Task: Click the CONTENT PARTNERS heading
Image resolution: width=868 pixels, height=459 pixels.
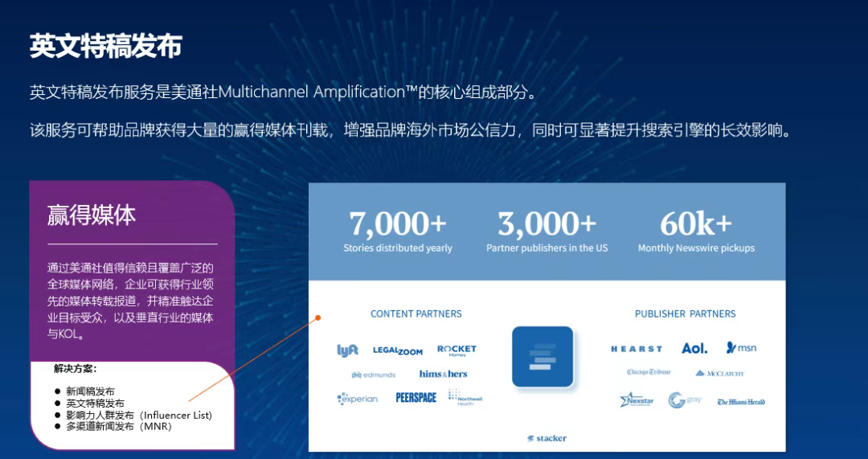Action: click(x=416, y=314)
